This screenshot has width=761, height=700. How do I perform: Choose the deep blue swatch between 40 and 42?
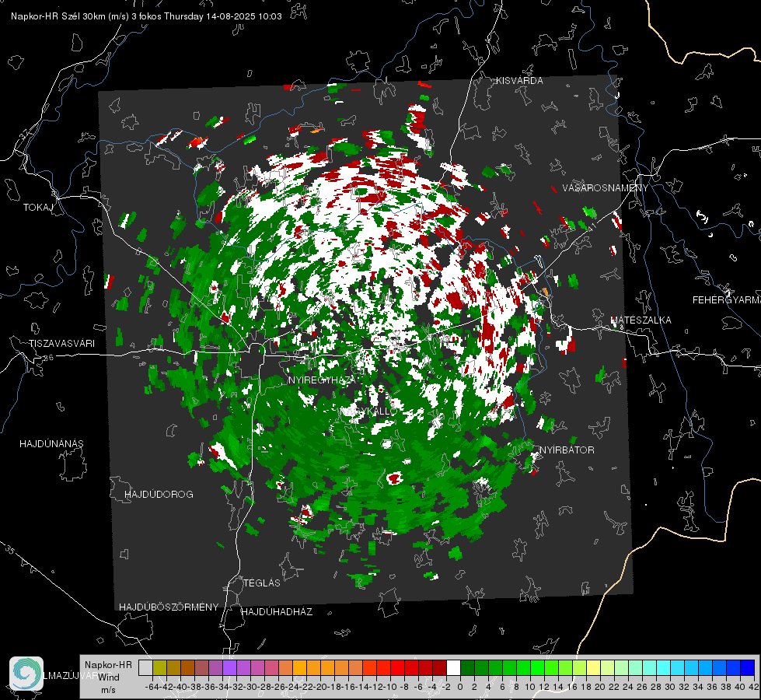[x=747, y=667]
